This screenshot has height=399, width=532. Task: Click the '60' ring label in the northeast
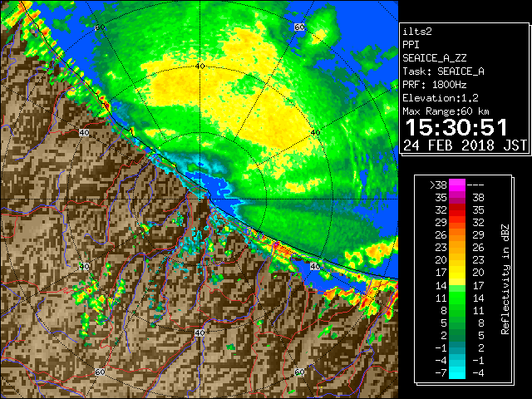tap(299, 27)
